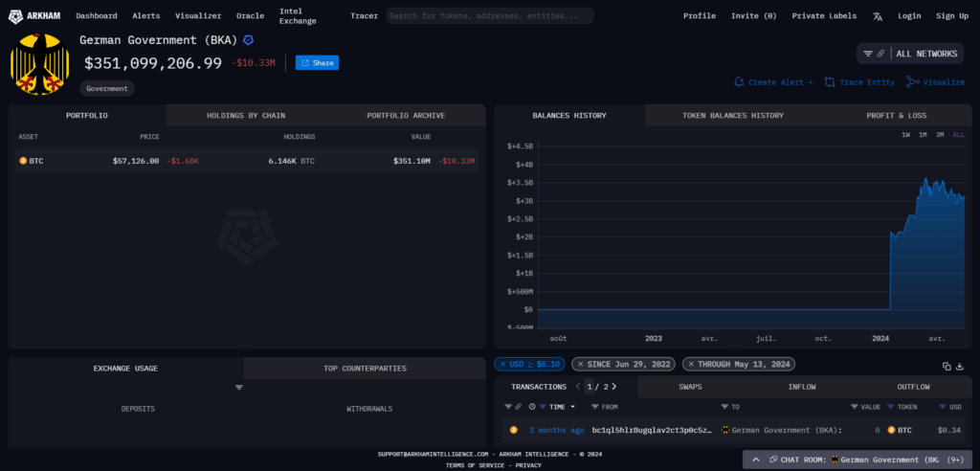Go to the next transactions page
The image size is (980, 471).
pos(613,387)
